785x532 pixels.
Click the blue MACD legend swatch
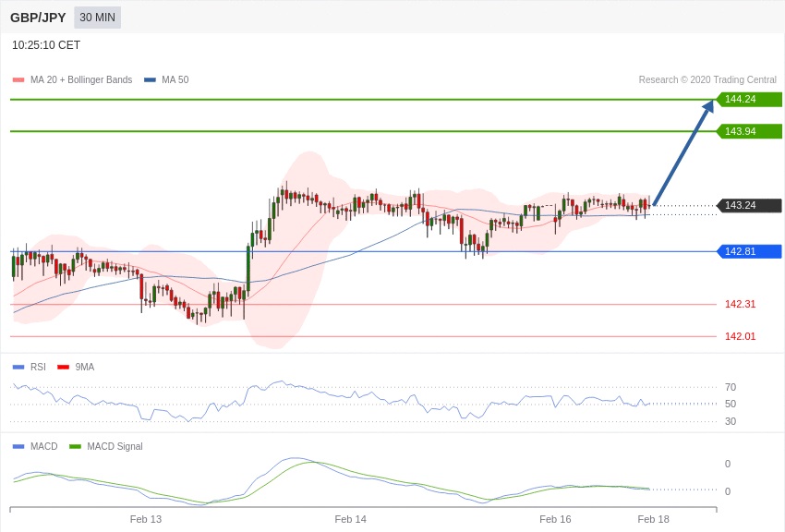18,446
